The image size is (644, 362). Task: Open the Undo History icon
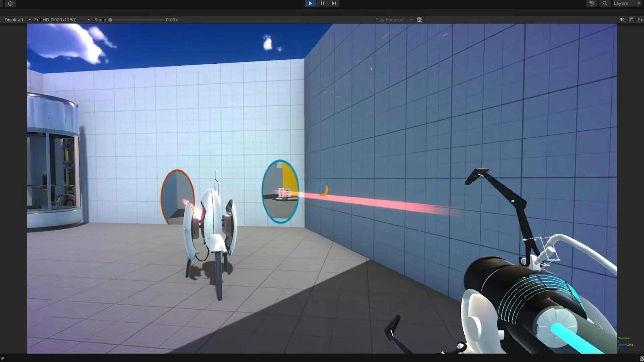592,3
